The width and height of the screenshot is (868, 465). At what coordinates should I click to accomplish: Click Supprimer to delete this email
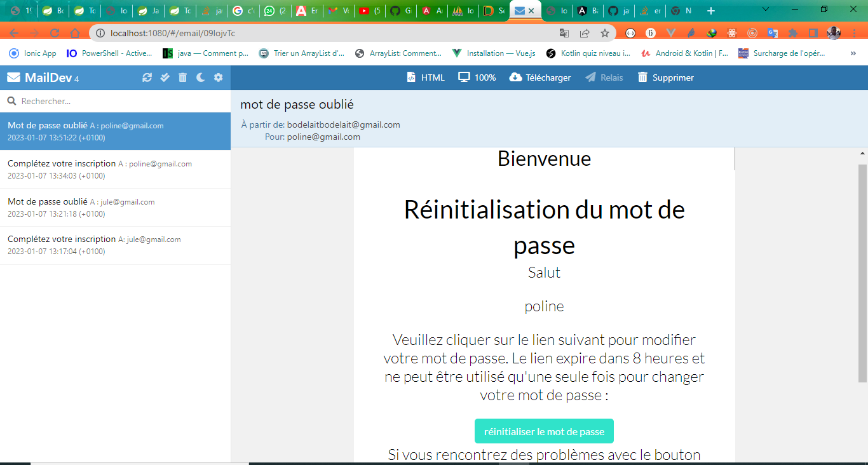665,77
